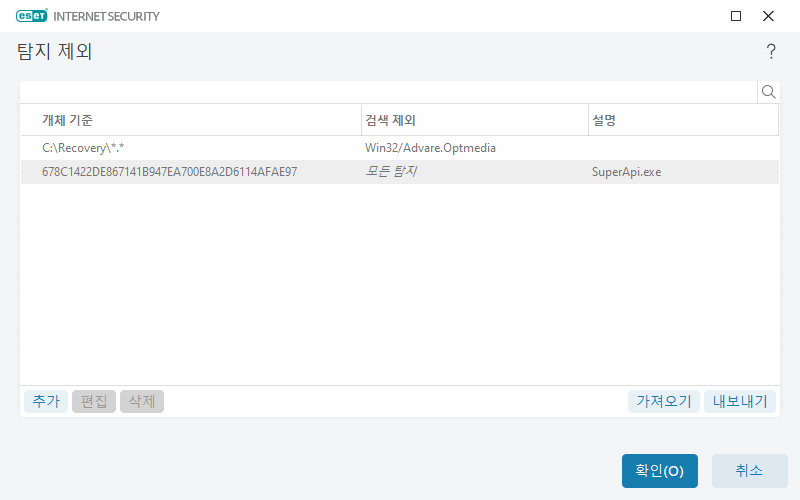Confirm with the 확인(O) button
Screen dimensions: 800x500
pos(660,470)
